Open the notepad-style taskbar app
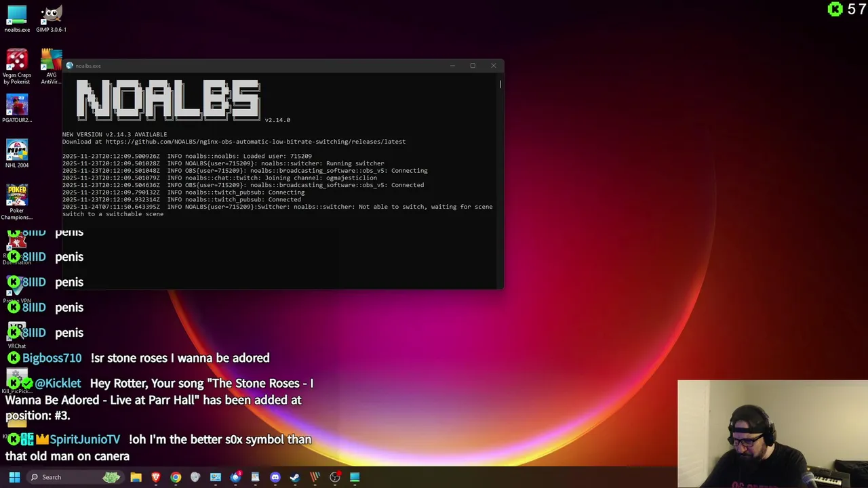The image size is (868, 488). pyautogui.click(x=255, y=477)
